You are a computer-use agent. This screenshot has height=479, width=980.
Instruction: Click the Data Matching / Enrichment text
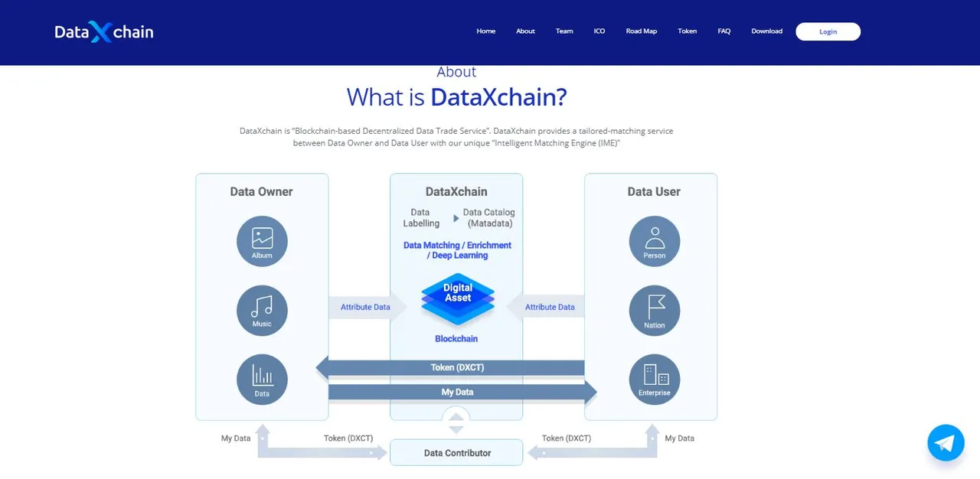(458, 250)
